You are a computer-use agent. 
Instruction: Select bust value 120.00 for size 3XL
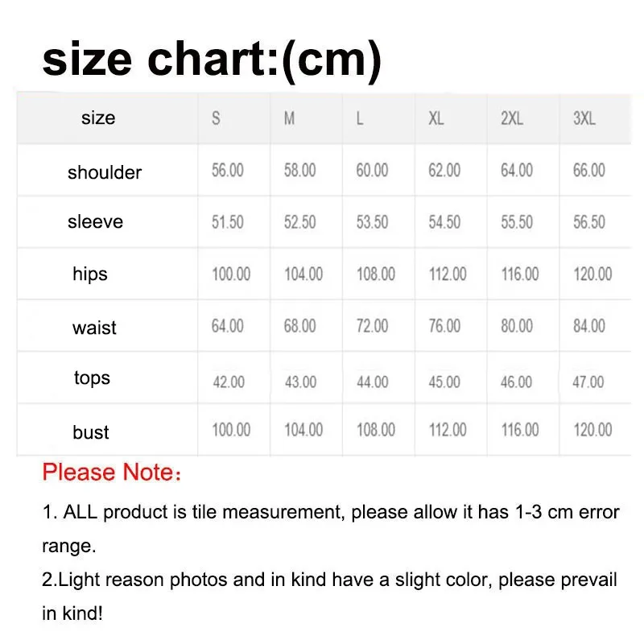click(592, 430)
